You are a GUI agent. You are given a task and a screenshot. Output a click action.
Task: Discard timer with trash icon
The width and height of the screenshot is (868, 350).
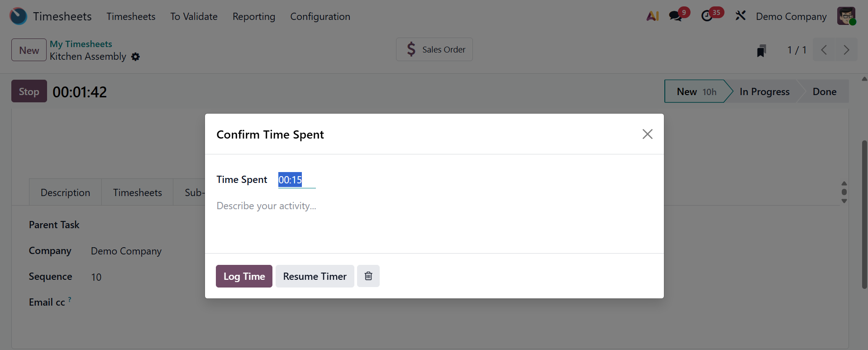(x=368, y=276)
